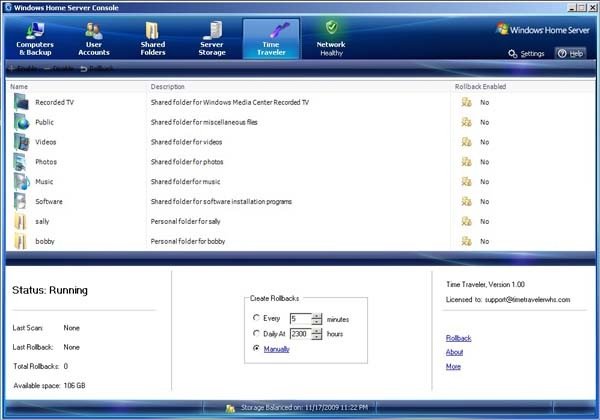Open the Server Storage tab
This screenshot has width=600, height=420.
(x=212, y=39)
